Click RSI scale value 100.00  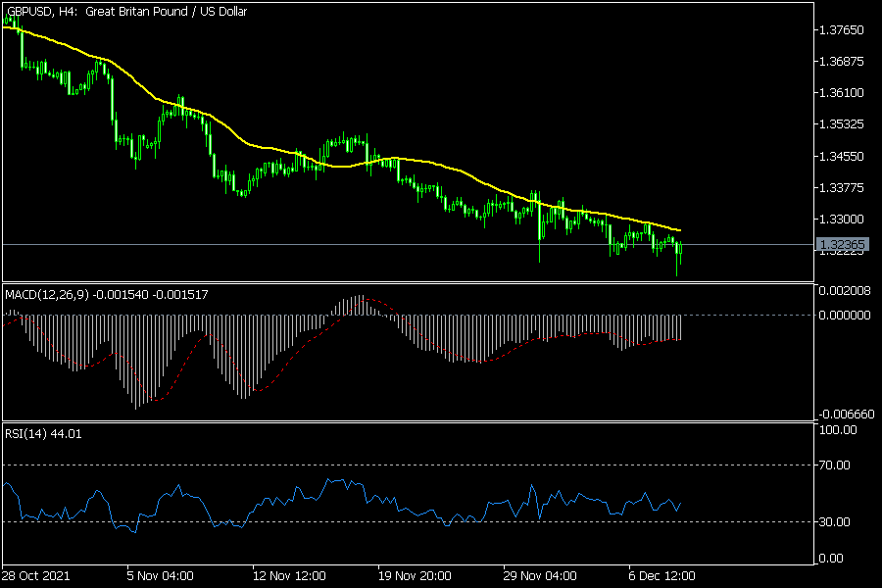pos(838,430)
